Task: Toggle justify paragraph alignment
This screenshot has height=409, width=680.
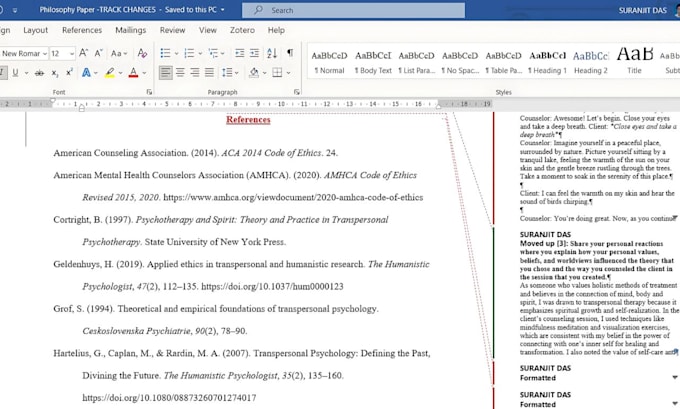Action: 209,72
